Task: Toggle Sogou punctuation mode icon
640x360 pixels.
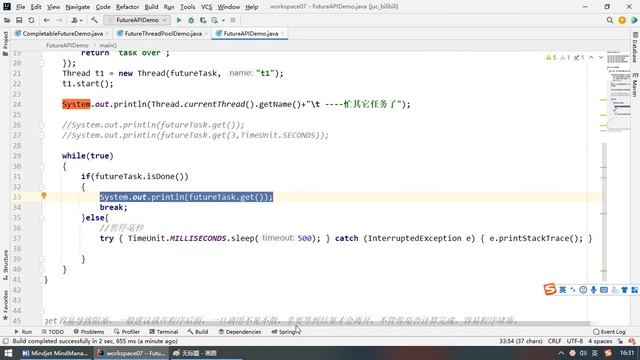Action: coord(573,290)
